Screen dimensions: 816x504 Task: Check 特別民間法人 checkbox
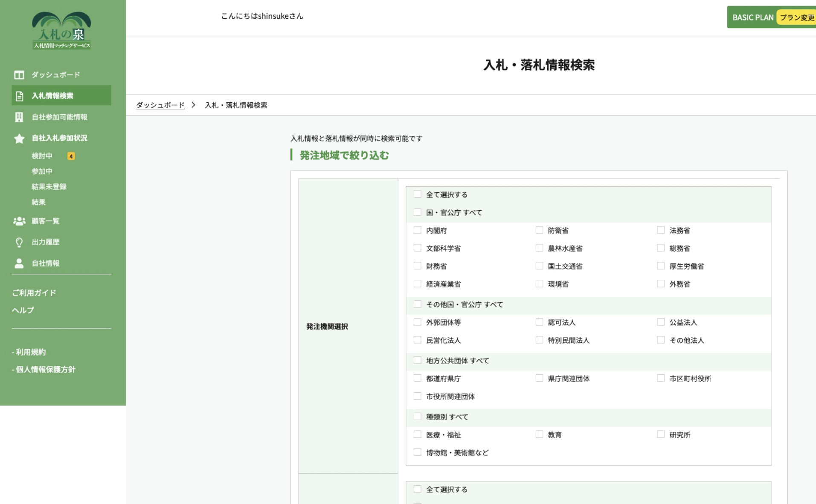(539, 340)
